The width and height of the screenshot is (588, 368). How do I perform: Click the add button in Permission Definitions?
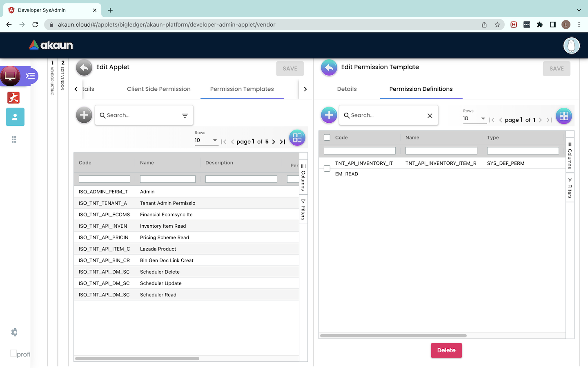(x=329, y=115)
